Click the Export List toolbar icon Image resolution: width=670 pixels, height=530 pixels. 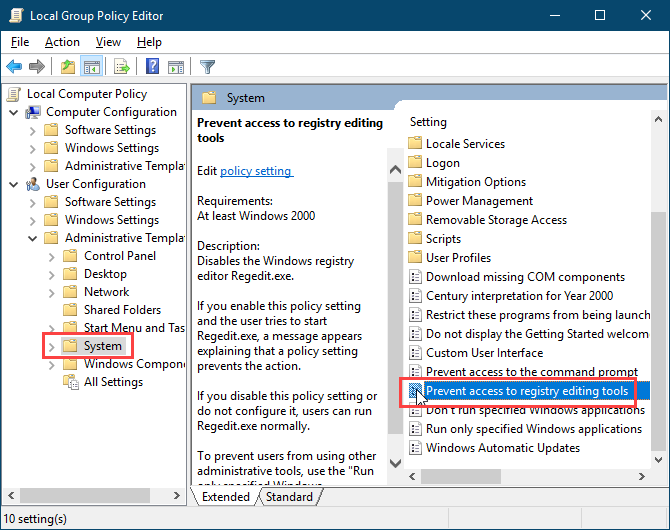point(121,67)
